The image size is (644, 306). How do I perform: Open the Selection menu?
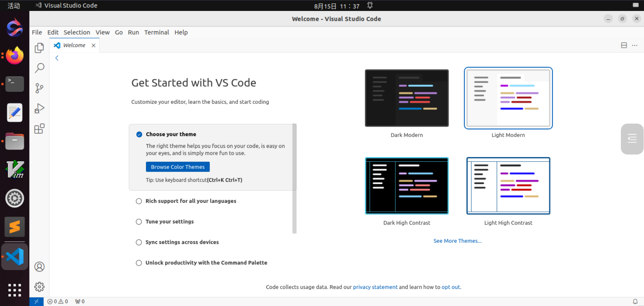click(77, 32)
